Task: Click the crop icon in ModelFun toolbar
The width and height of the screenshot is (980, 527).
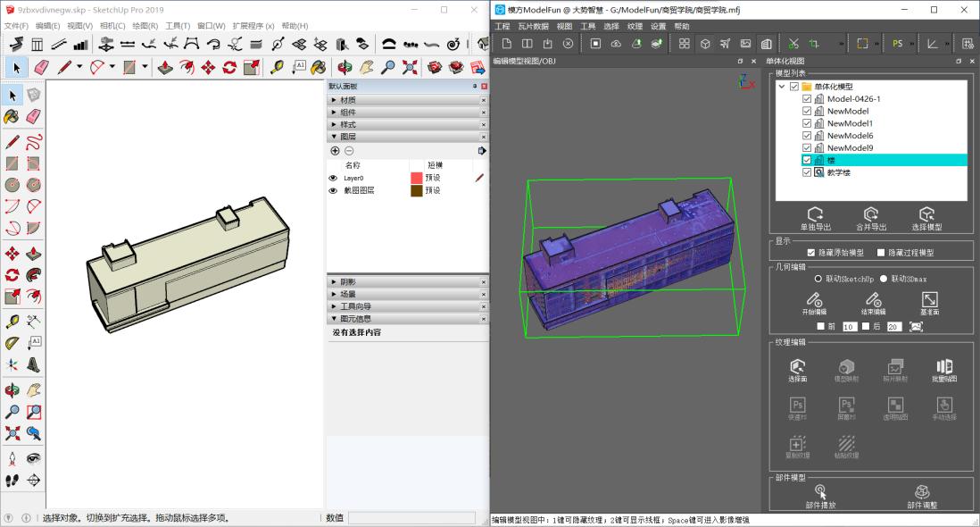Action: (814, 44)
